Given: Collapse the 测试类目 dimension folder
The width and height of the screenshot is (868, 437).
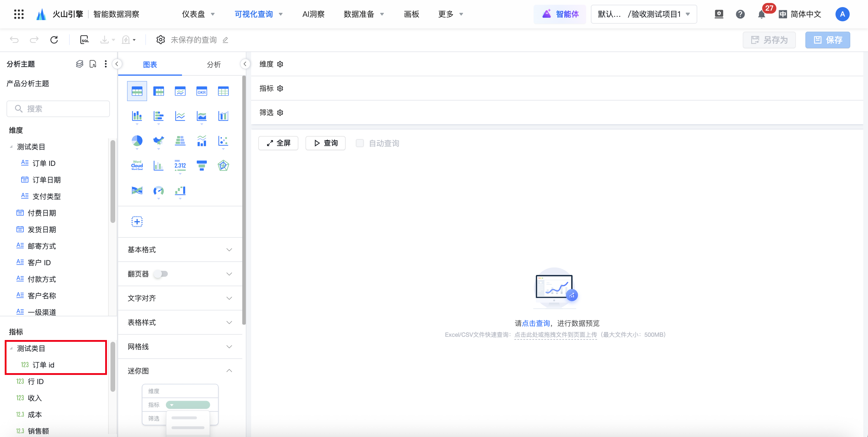Looking at the screenshot, I should point(12,147).
